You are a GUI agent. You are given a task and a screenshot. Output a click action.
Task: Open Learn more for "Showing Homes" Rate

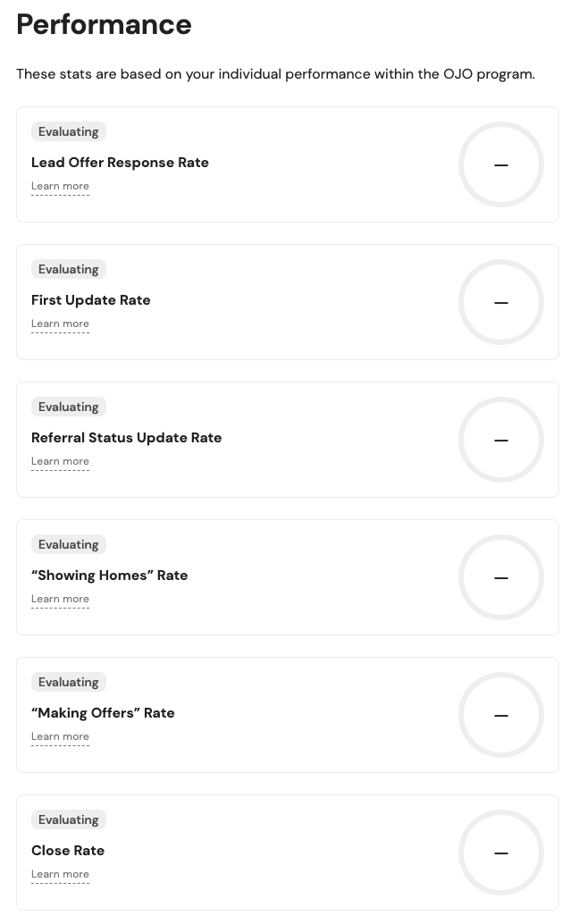(60, 600)
